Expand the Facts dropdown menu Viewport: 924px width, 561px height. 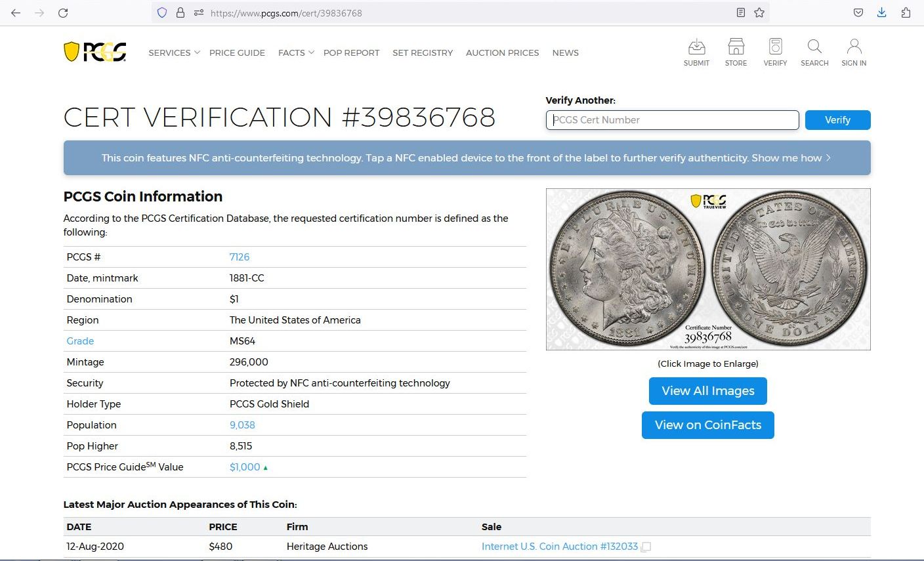click(296, 52)
